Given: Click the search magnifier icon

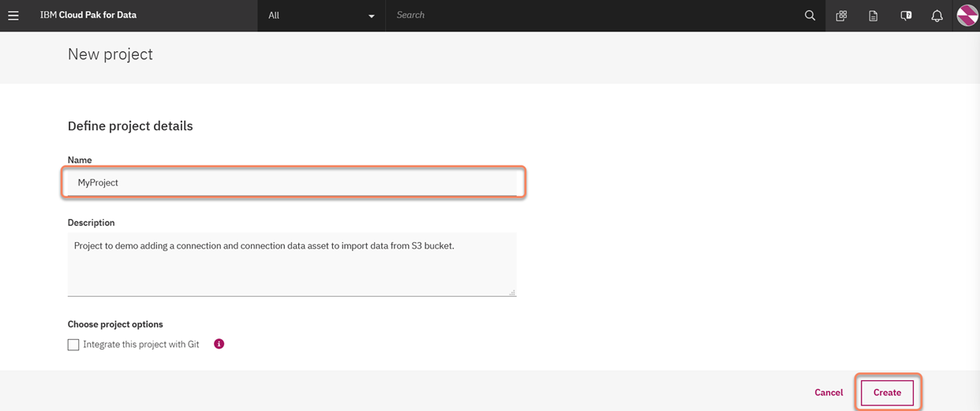Looking at the screenshot, I should click(810, 15).
